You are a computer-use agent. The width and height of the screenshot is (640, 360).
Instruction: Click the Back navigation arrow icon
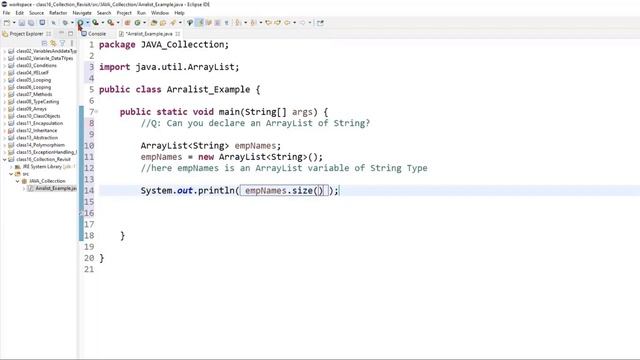pyautogui.click(x=287, y=23)
